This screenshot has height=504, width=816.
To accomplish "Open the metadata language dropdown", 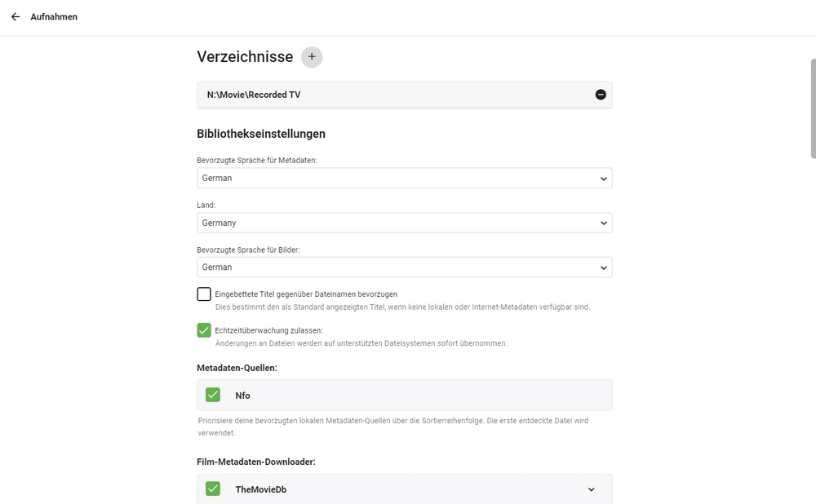I will [404, 178].
